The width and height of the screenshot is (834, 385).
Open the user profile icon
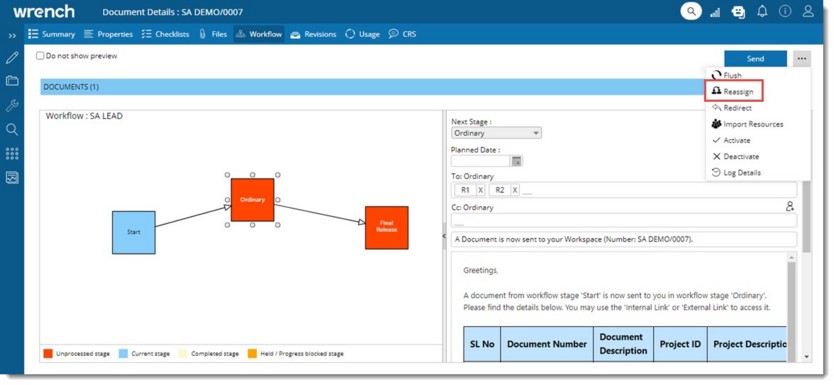[808, 11]
